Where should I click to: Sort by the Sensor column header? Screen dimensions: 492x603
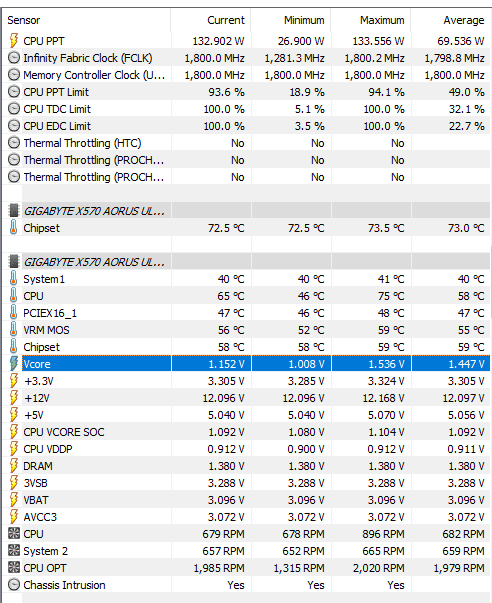87,20
